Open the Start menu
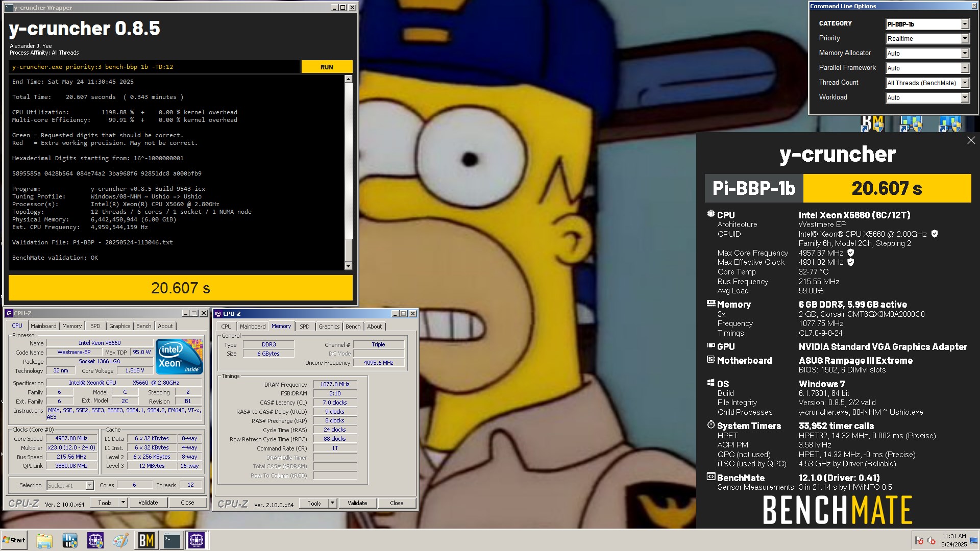The height and width of the screenshot is (551, 980). coord(14,540)
